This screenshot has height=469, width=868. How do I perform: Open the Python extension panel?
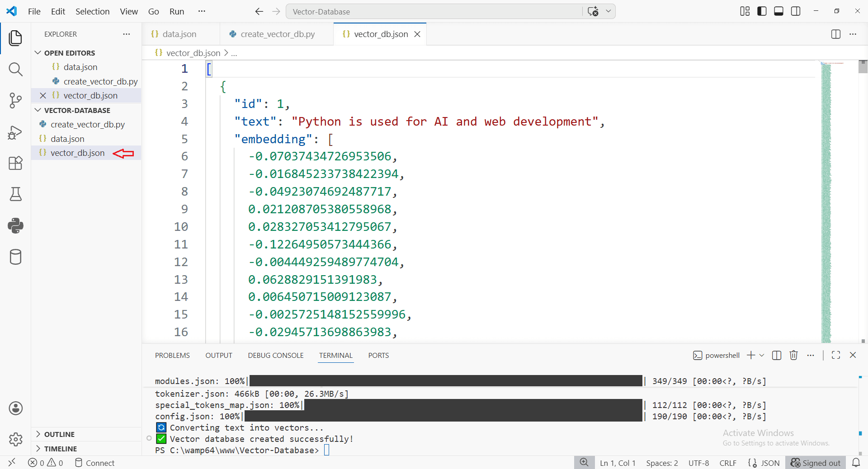tap(15, 225)
